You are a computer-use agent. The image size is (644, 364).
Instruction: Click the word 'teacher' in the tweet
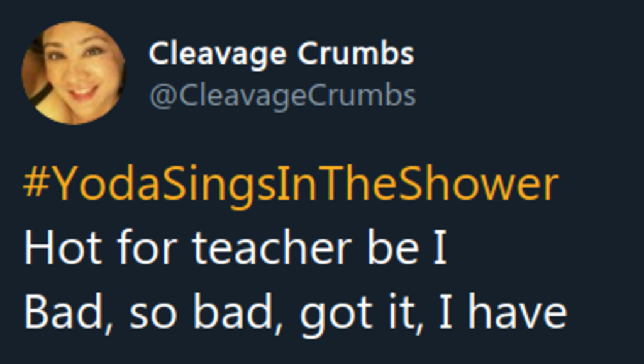(272, 248)
